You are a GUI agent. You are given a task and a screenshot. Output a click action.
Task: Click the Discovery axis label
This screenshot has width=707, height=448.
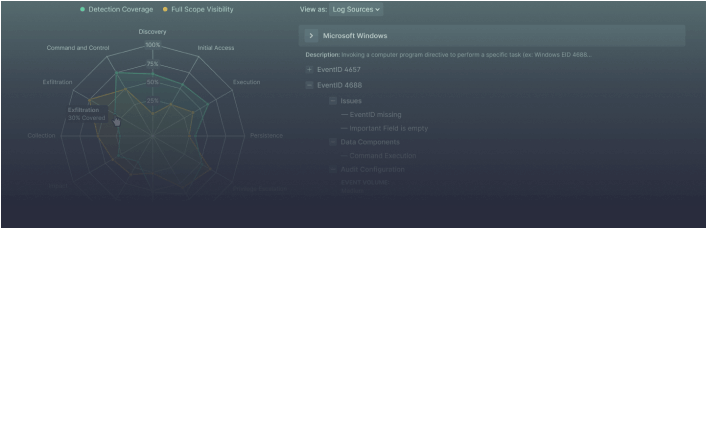pos(152,31)
